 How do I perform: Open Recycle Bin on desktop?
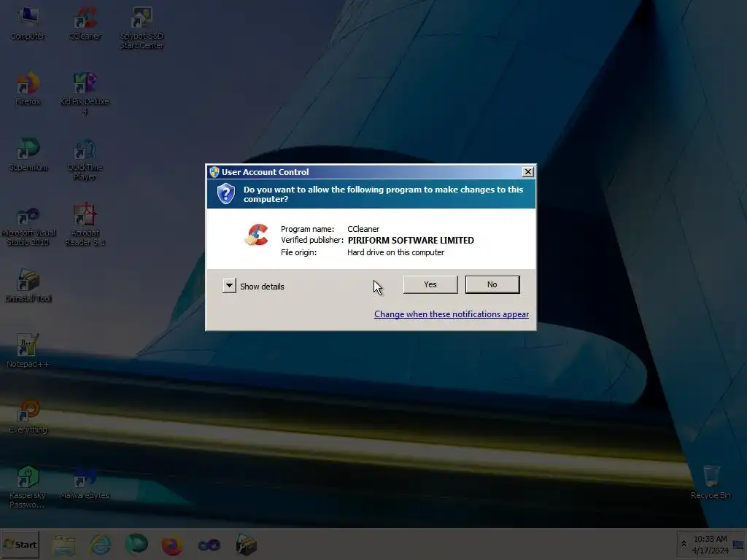point(711,483)
